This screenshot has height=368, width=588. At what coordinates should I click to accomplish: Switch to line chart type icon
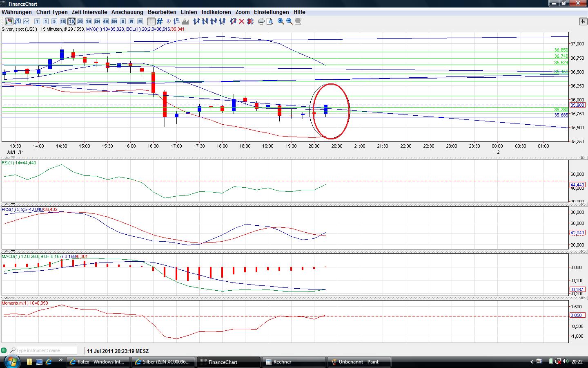point(27,21)
